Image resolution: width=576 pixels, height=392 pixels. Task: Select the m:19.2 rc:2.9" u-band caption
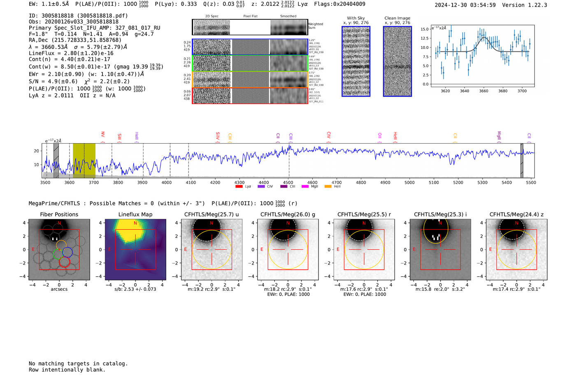pos(211,289)
